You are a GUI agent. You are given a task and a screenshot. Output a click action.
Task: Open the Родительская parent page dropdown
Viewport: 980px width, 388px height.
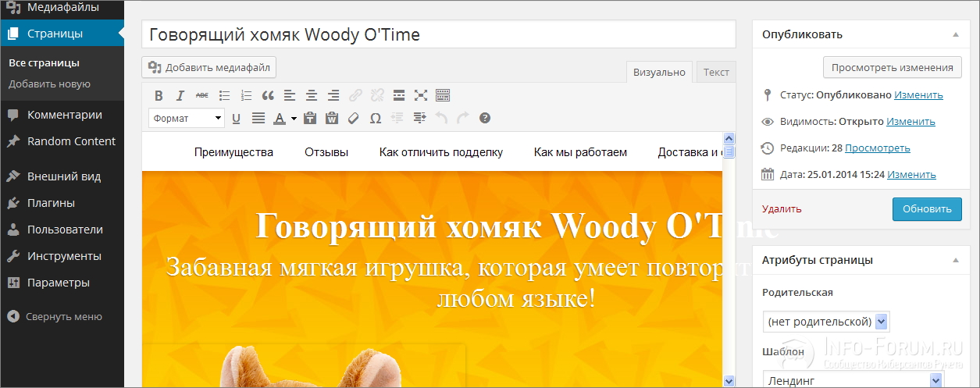826,322
